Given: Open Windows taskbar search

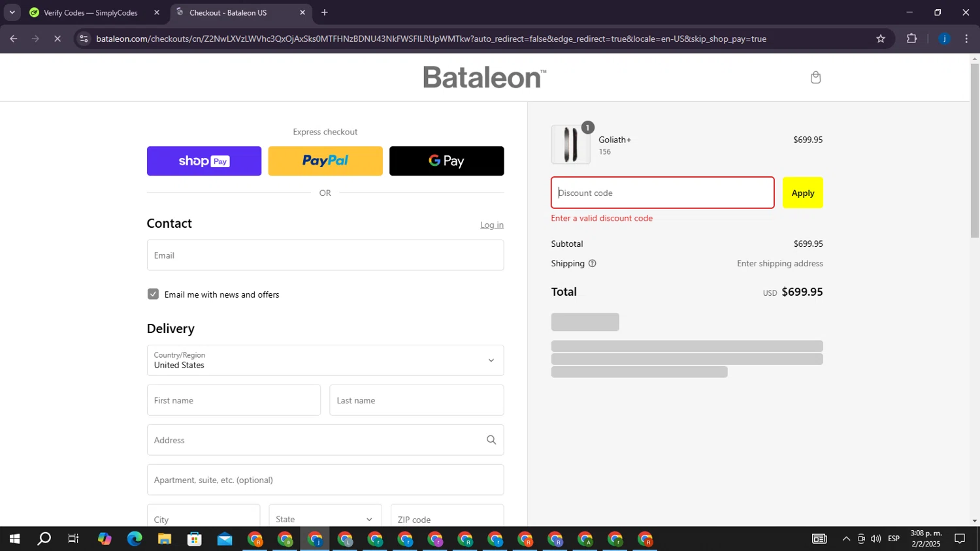Looking at the screenshot, I should (44, 539).
